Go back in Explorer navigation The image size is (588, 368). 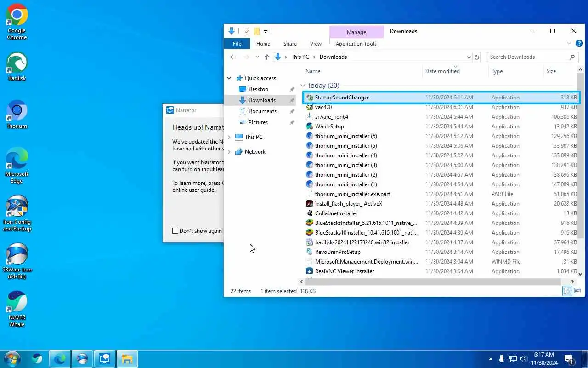(x=233, y=57)
